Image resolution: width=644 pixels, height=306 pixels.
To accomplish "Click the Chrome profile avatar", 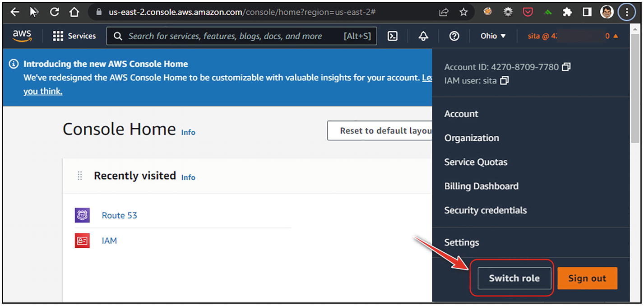I will coord(607,12).
